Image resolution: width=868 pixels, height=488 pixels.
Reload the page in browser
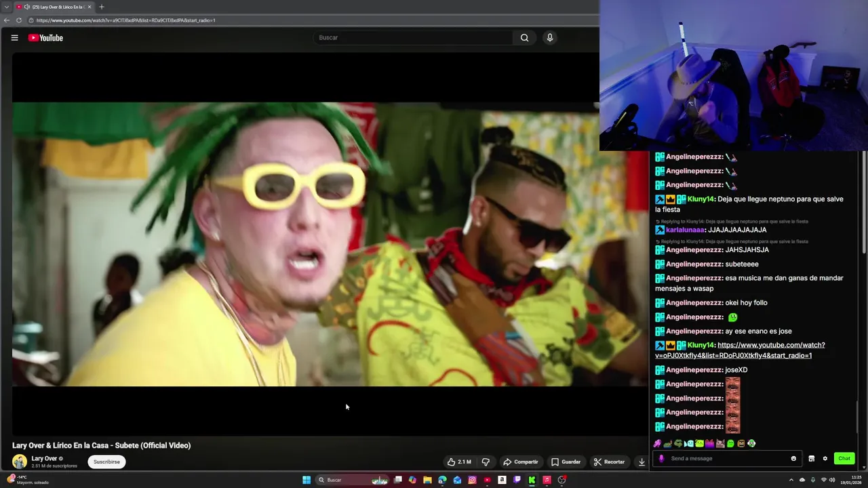(x=19, y=20)
